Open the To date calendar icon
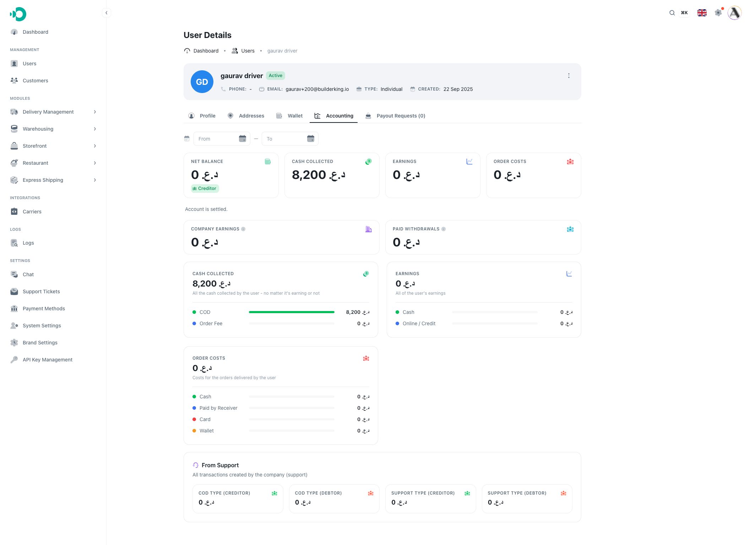Screen dimensions: 756x545 click(311, 138)
